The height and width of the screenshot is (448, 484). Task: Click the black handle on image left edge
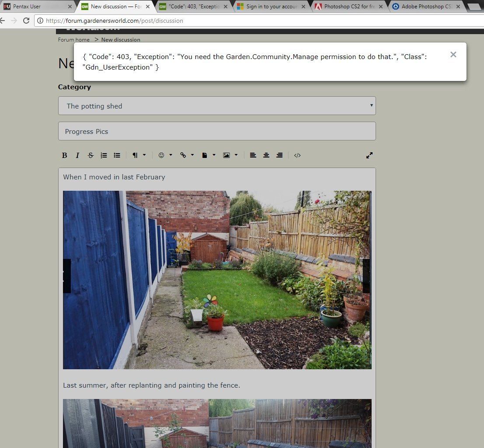coord(66,276)
